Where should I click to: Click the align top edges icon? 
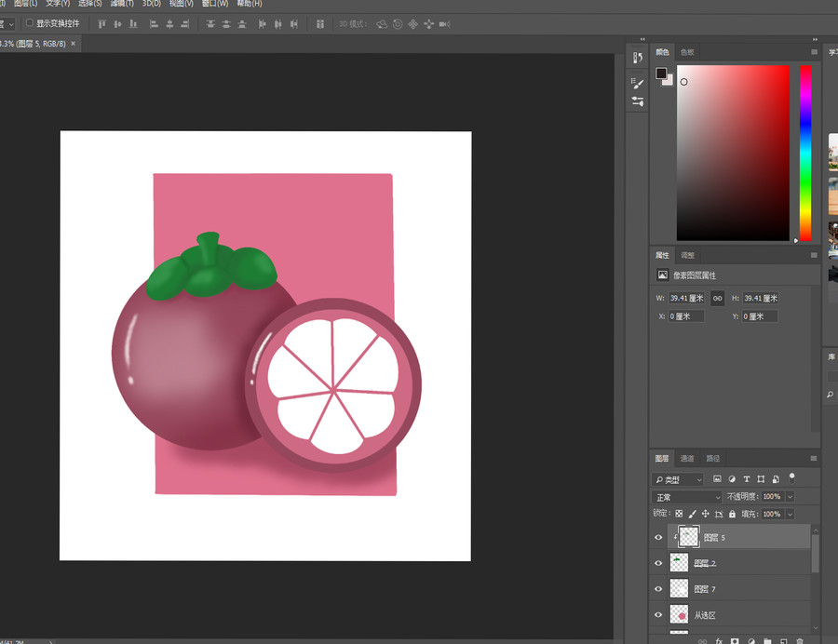[101, 24]
